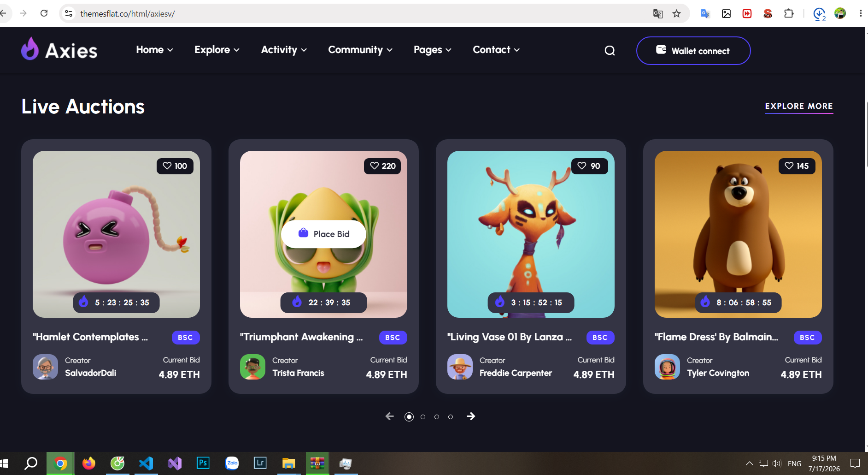
Task: Open the orange deer NFT image
Action: coord(531,234)
